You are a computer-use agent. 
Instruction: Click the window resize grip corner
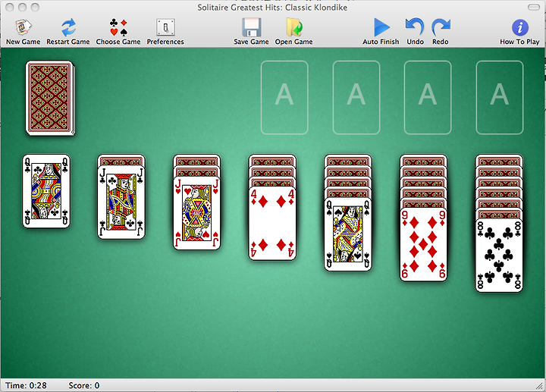[540, 386]
